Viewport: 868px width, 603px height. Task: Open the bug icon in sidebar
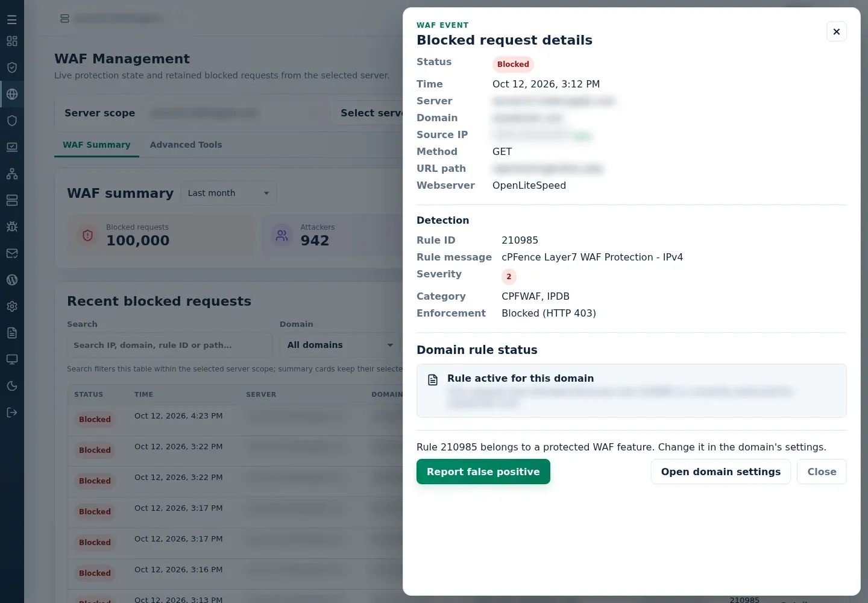click(x=12, y=227)
